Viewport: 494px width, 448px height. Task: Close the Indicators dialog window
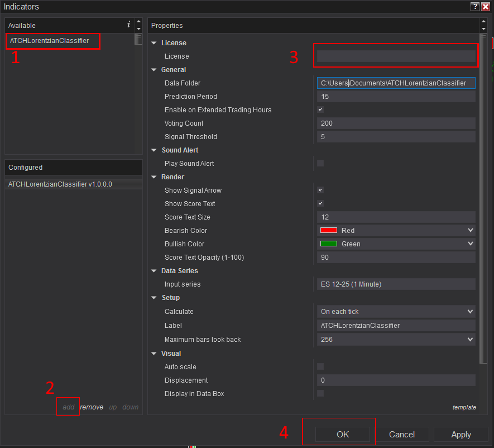tap(486, 7)
